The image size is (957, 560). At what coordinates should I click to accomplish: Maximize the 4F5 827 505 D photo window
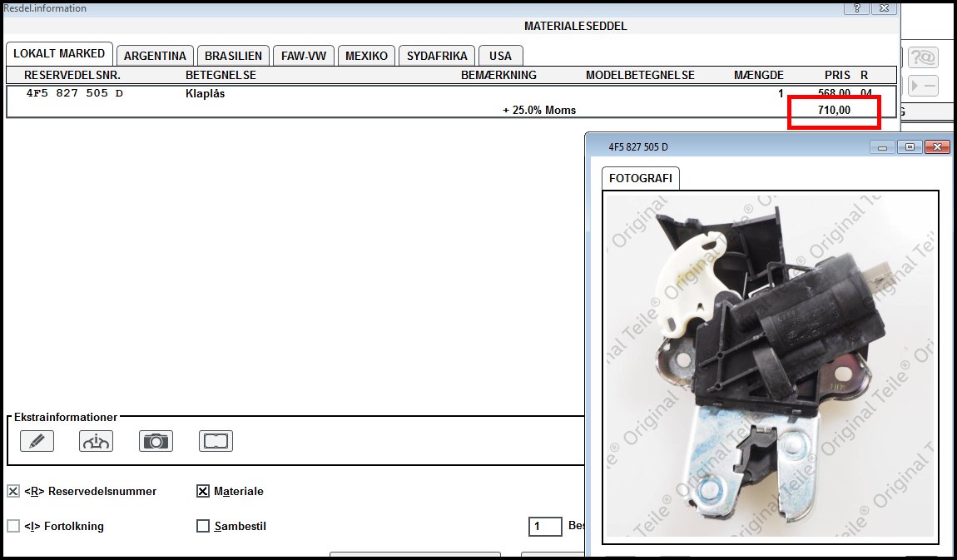click(x=910, y=147)
